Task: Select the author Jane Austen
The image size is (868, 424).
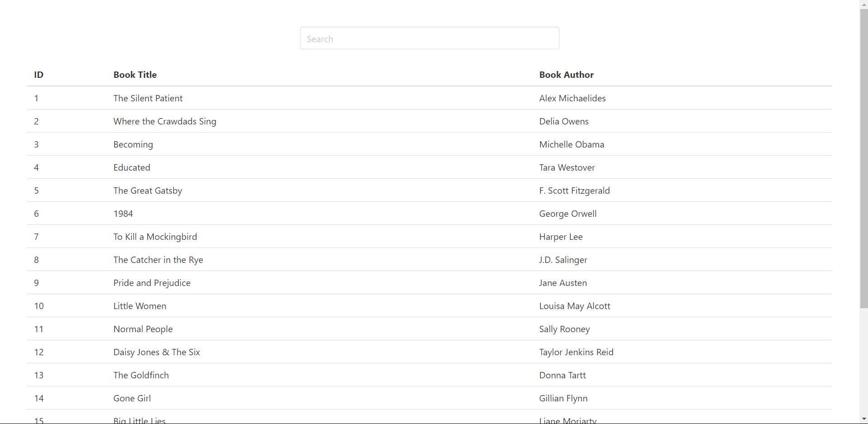Action: coord(563,283)
